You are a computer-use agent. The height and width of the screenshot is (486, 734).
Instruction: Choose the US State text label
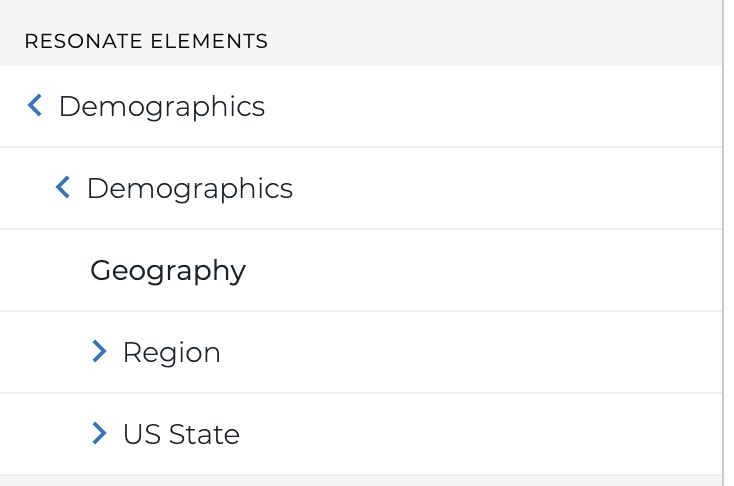click(181, 434)
